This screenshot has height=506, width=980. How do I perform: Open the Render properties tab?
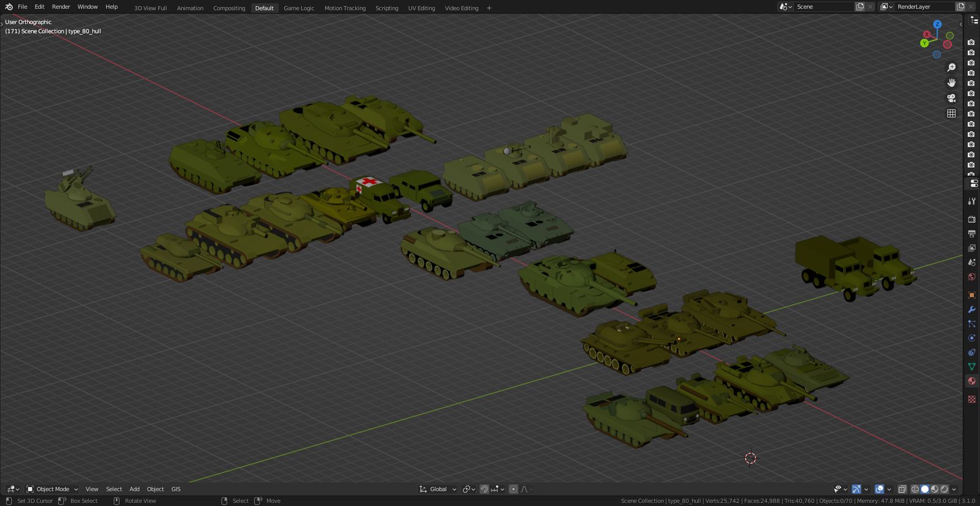click(x=971, y=219)
